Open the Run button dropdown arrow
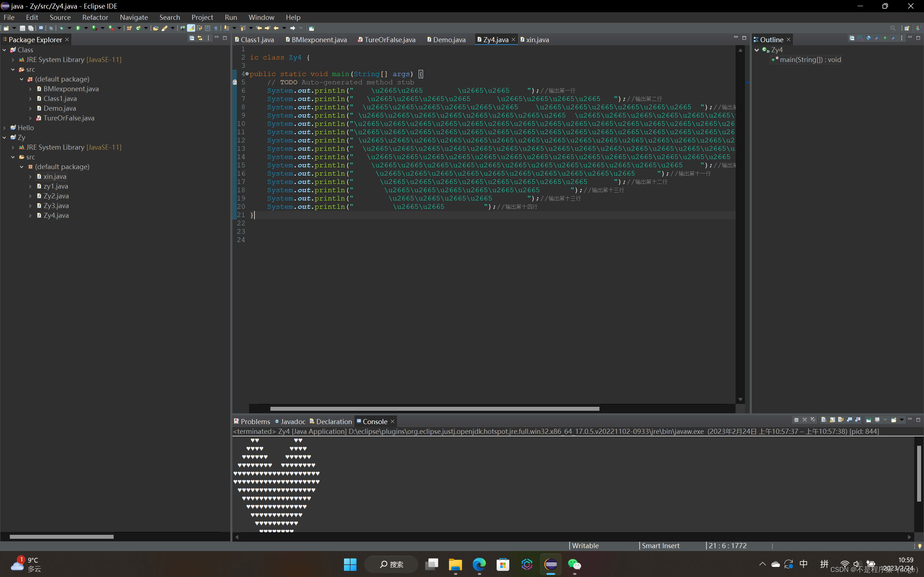 [86, 28]
